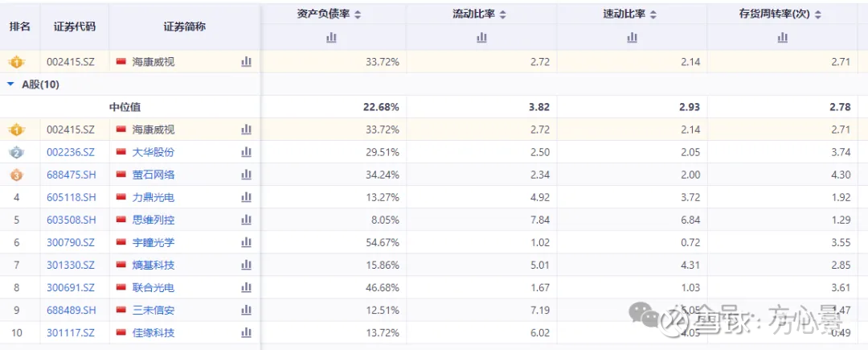This screenshot has height=350, width=868.
Task: Click bar chart icon under 速动比率
Action: pos(632,37)
